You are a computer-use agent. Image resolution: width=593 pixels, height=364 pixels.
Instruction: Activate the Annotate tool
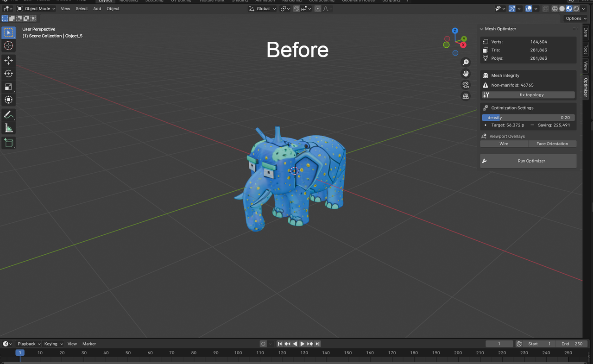pyautogui.click(x=8, y=114)
